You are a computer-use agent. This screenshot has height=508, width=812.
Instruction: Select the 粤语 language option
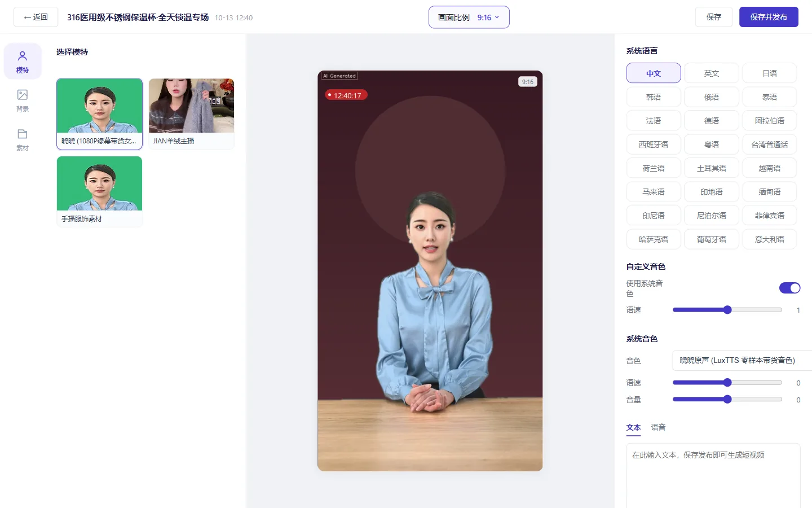pos(712,144)
